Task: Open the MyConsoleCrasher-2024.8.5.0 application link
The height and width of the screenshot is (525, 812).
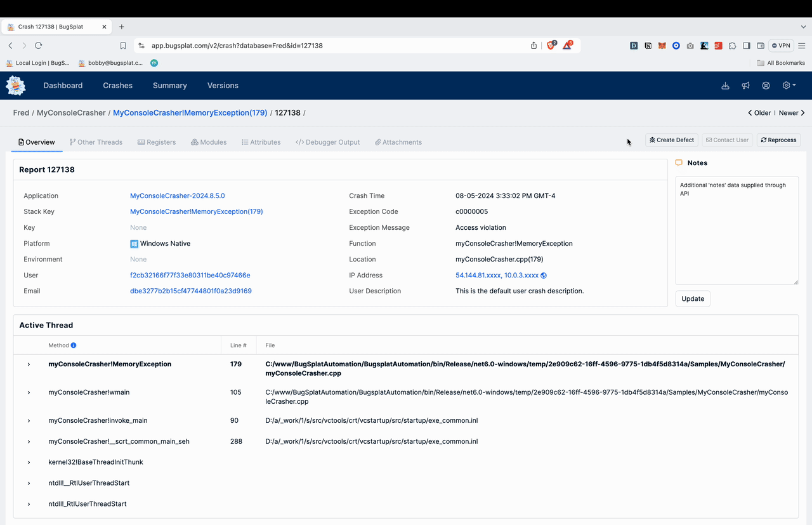Action: tap(177, 196)
